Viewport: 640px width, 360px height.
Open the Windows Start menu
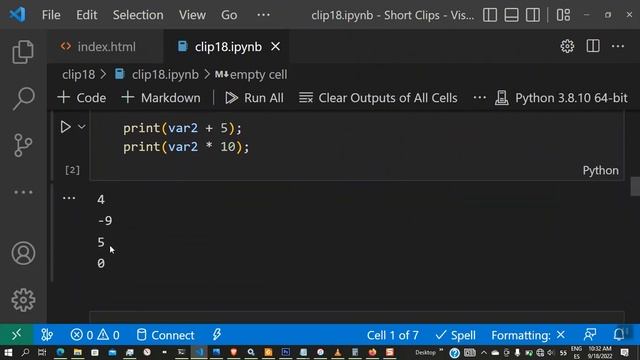[x=8, y=352]
